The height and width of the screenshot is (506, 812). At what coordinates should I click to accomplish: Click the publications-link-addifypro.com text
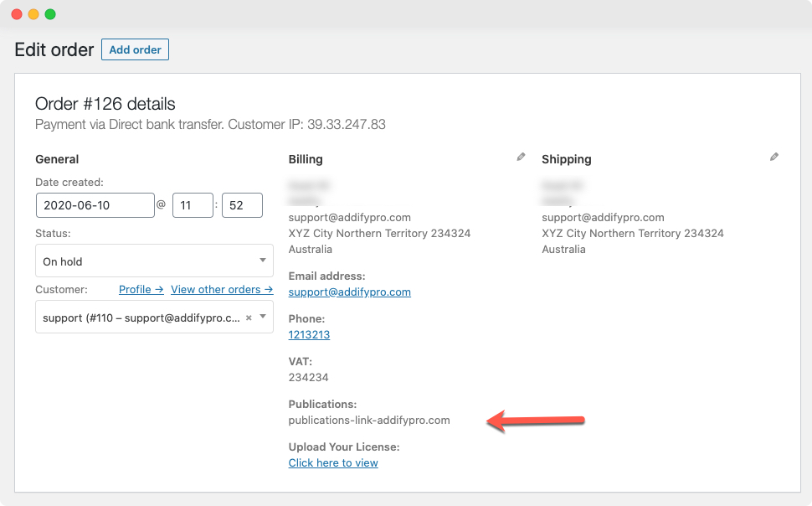click(369, 420)
